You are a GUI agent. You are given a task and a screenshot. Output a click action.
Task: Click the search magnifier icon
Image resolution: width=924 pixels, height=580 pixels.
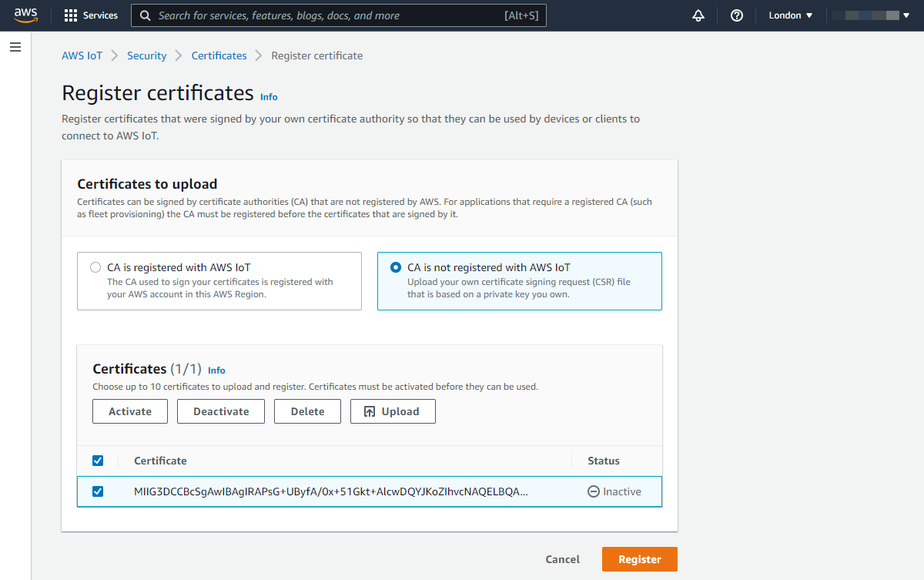tap(145, 15)
